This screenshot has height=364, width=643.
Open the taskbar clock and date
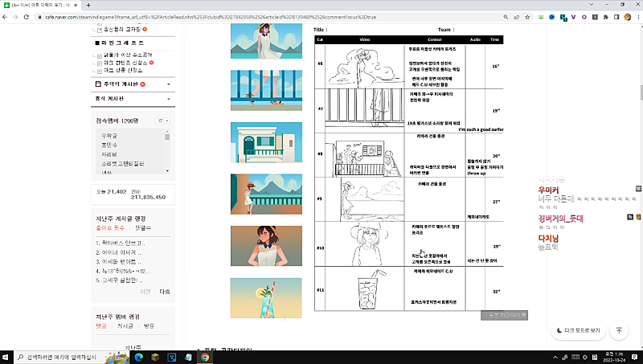pos(616,357)
